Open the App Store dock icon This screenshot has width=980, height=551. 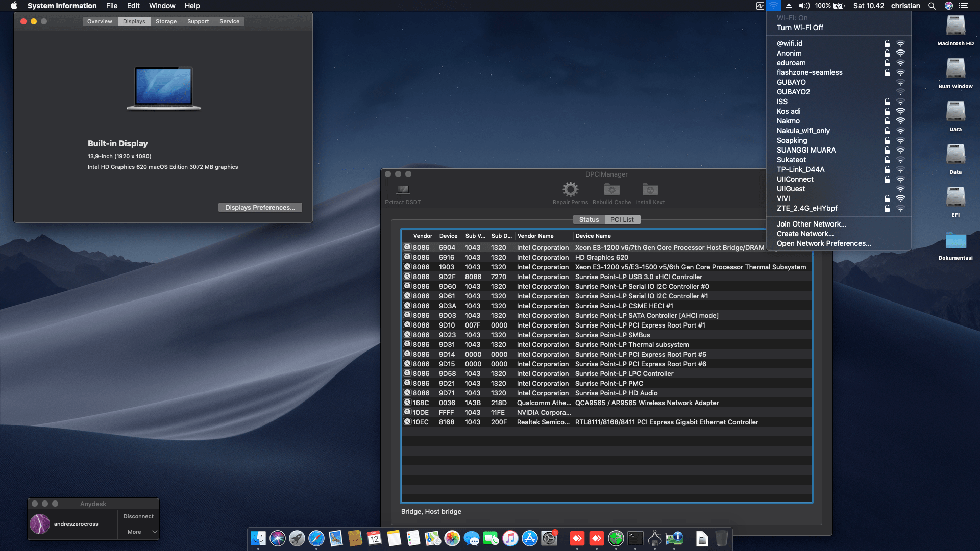click(x=530, y=538)
